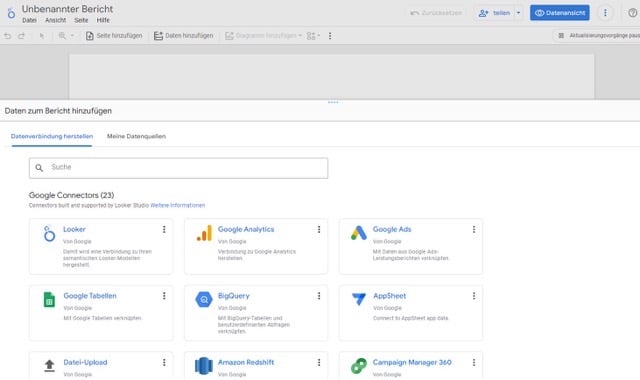Click Seite hinzufügen in toolbar
This screenshot has width=640, height=380.
point(114,36)
